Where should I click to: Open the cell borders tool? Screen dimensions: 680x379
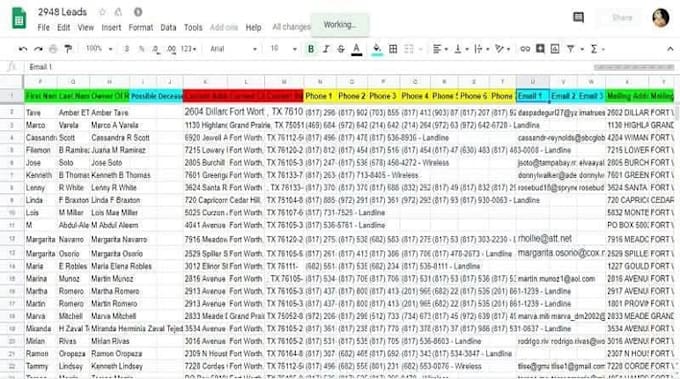[393, 49]
